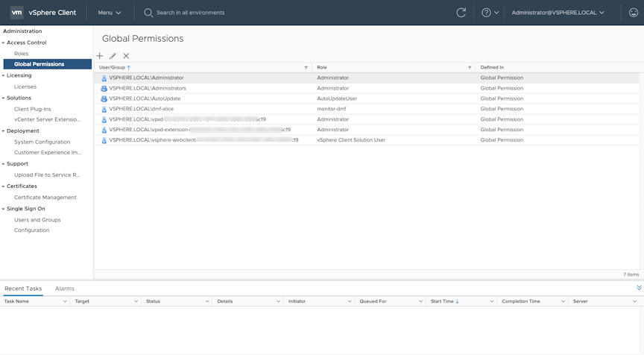This screenshot has height=355, width=644.
Task: Collapse the Recent Tasks panel double chevron
Action: click(639, 288)
